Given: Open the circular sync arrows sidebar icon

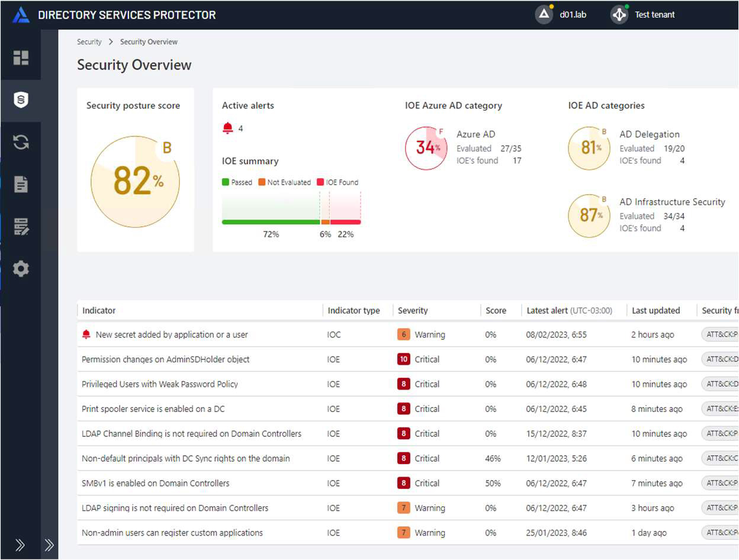Looking at the screenshot, I should pyautogui.click(x=21, y=142).
